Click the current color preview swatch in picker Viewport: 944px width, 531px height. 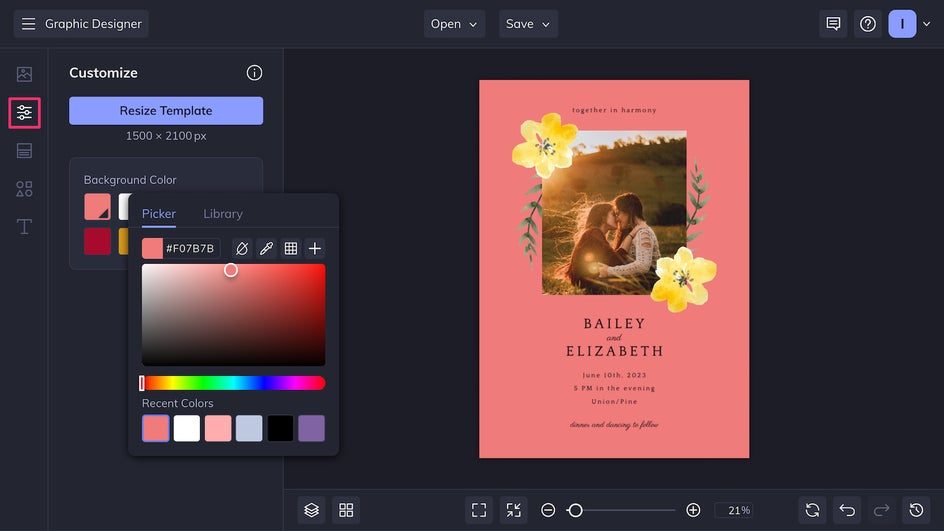tap(152, 249)
